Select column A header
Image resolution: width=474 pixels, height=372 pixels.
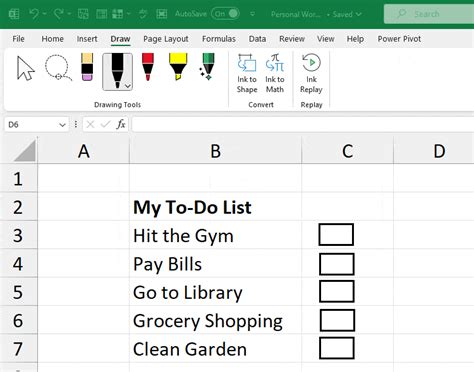pos(84,151)
